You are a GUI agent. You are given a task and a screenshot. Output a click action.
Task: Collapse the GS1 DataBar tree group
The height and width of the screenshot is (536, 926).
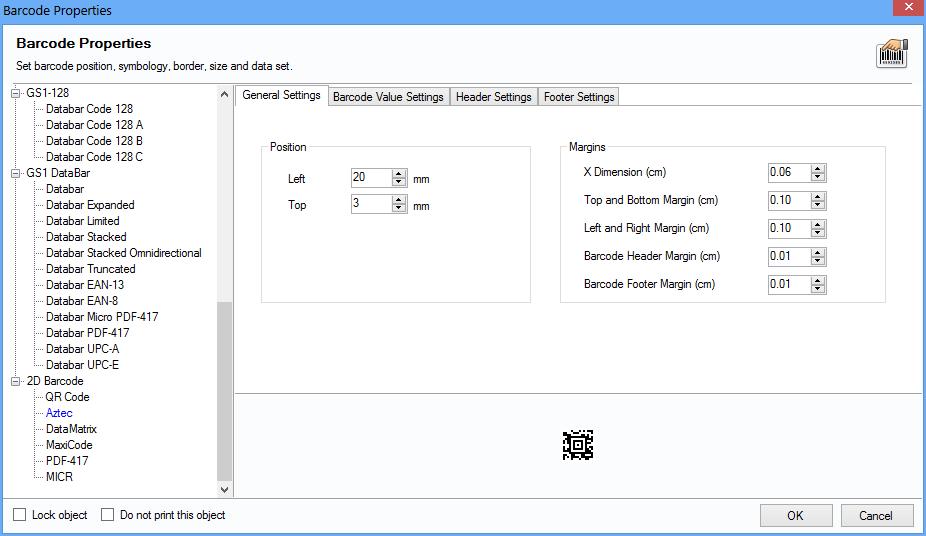[16, 173]
